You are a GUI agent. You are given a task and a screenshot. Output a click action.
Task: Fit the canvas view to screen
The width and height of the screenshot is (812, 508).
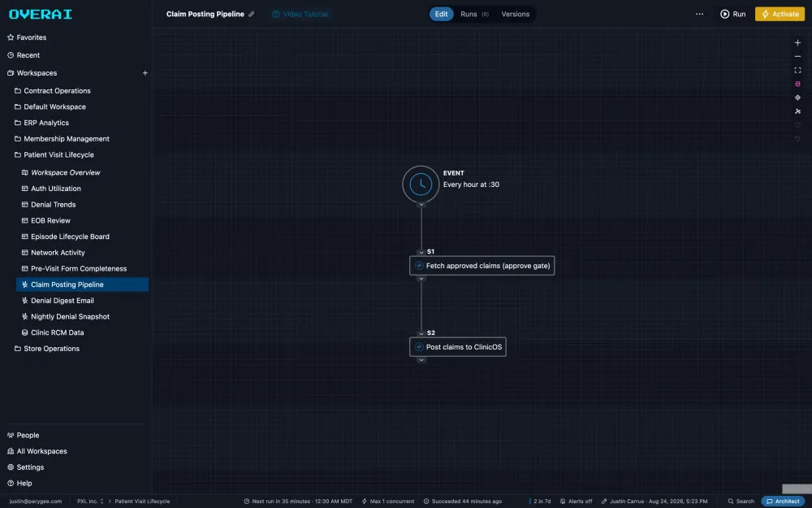tap(797, 70)
